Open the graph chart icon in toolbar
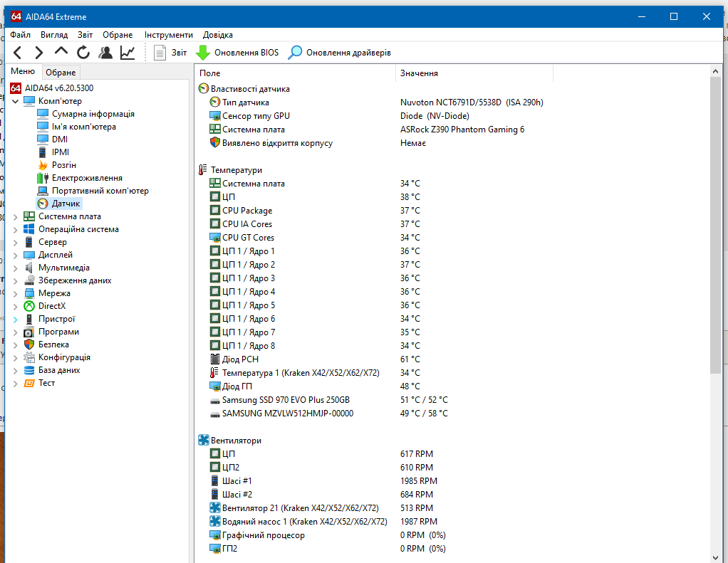 pos(128,53)
